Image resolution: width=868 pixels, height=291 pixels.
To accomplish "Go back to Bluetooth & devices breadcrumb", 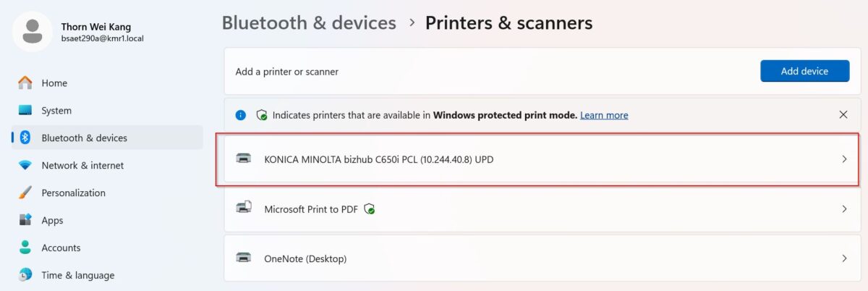I will click(309, 23).
